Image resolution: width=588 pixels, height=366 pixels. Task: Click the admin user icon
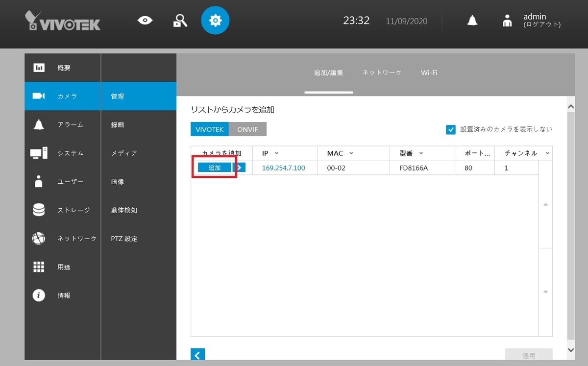click(507, 20)
